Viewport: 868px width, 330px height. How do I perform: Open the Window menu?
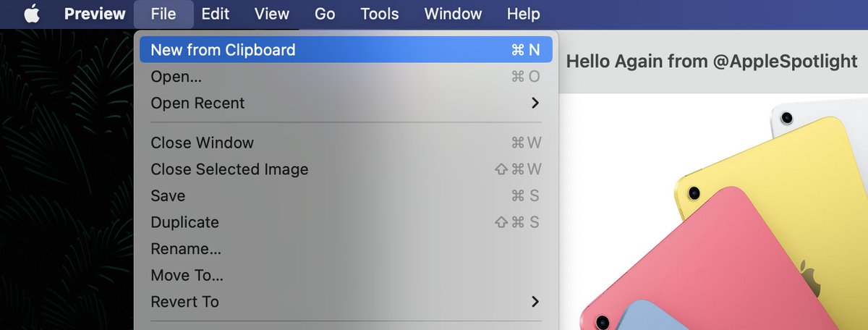pyautogui.click(x=453, y=14)
